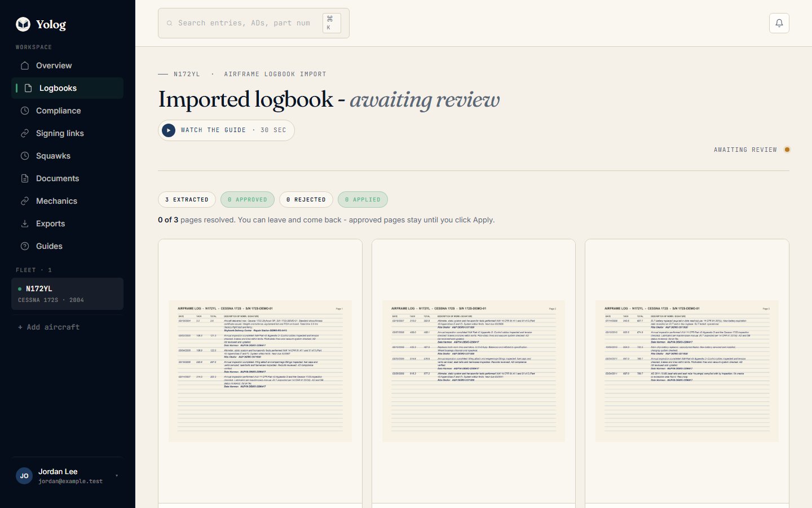Click the N172YL breadcrumb label
The height and width of the screenshot is (508, 812).
(187, 74)
